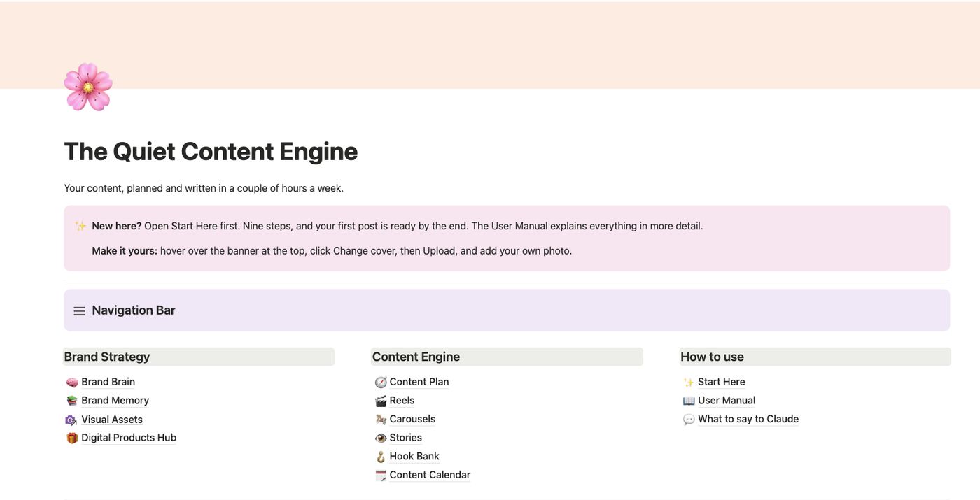Click the cherry blossom page icon
The width and height of the screenshot is (980, 500).
[88, 87]
